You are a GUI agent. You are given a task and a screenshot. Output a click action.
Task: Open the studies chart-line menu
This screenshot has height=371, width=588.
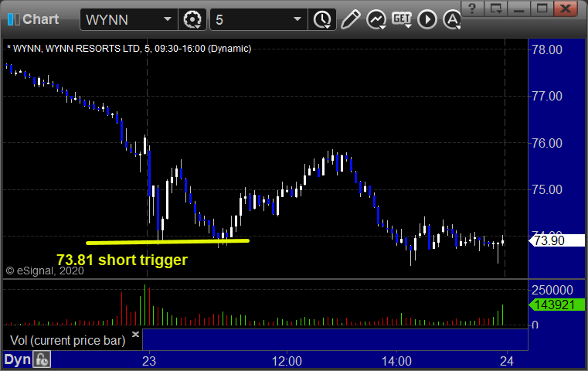[376, 19]
